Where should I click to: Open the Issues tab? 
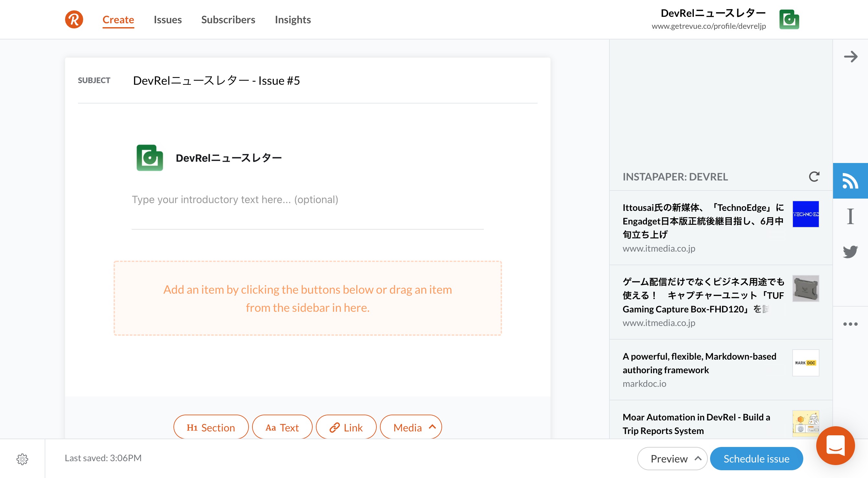click(167, 19)
